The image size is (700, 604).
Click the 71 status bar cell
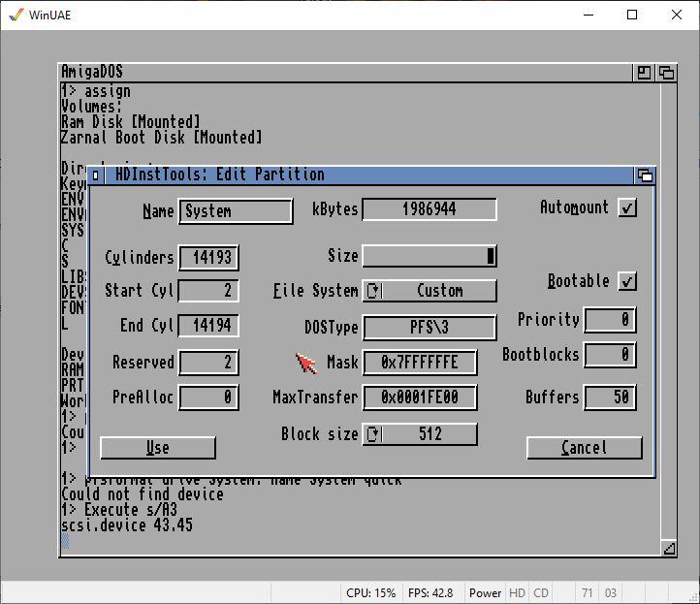point(588,592)
